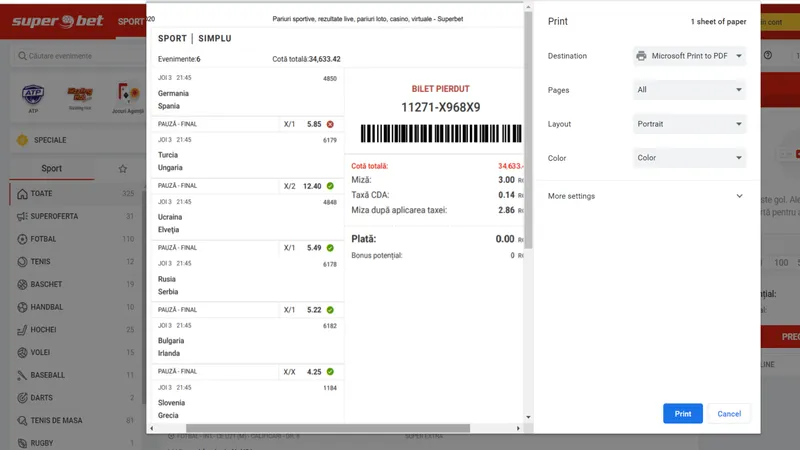Select the Fotbal ball icon
The height and width of the screenshot is (450, 800).
22,239
